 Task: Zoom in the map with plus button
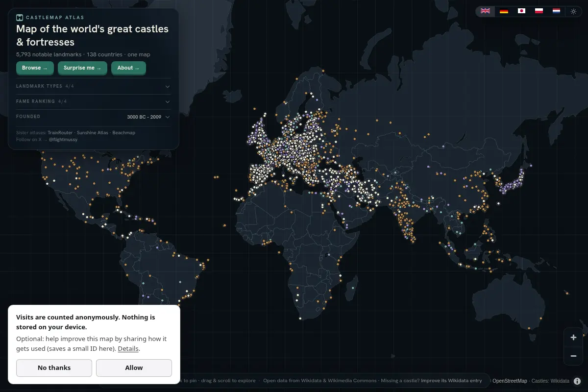[573, 338]
